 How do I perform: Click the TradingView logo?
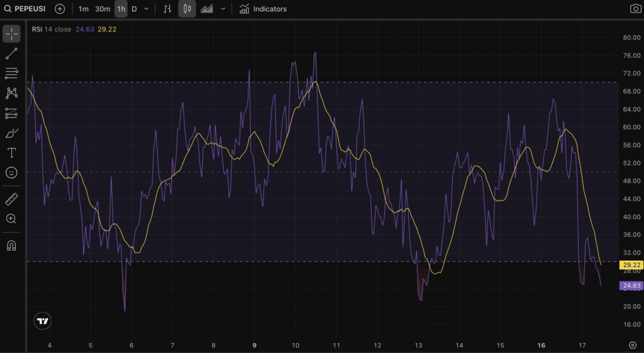[43, 321]
